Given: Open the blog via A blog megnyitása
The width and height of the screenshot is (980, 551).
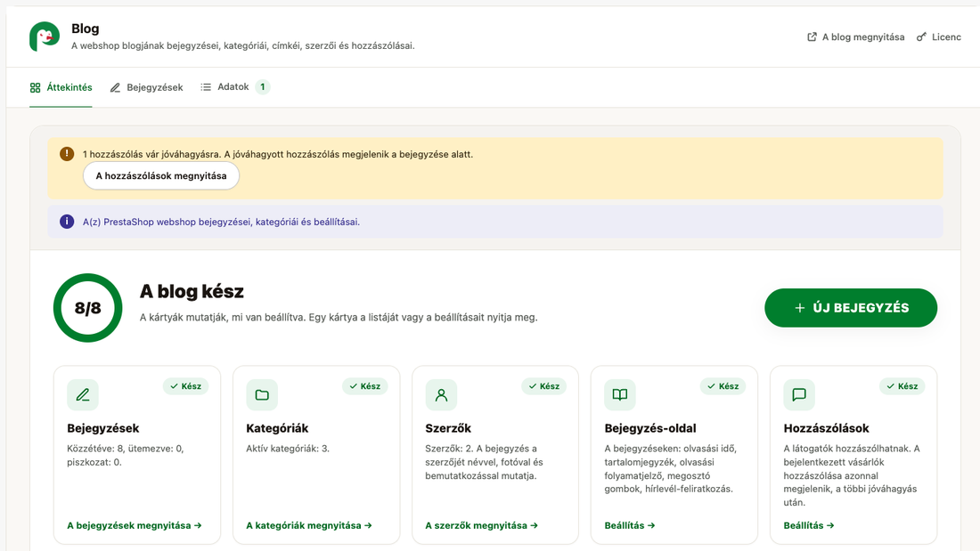Looking at the screenshot, I should tap(855, 36).
